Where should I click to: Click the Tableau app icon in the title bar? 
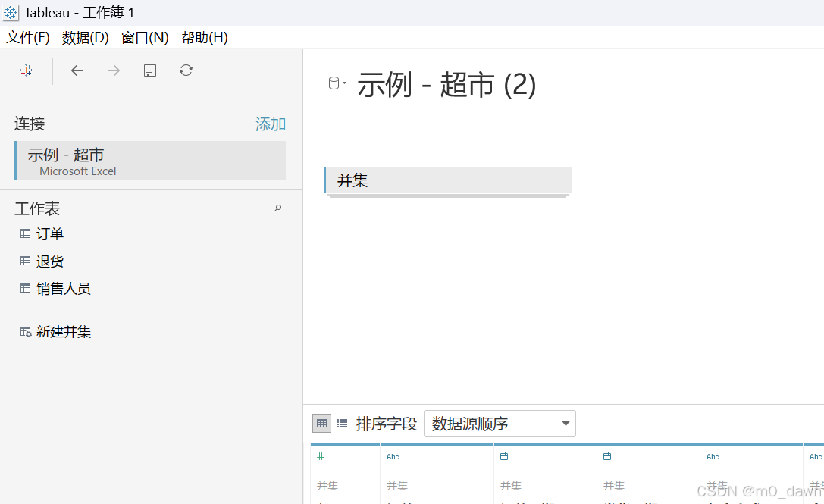pyautogui.click(x=11, y=13)
